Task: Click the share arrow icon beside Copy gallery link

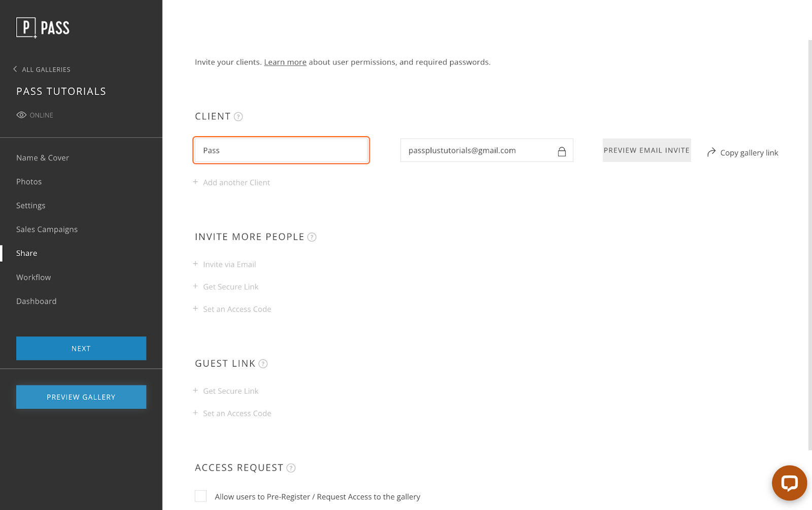Action: 712,152
